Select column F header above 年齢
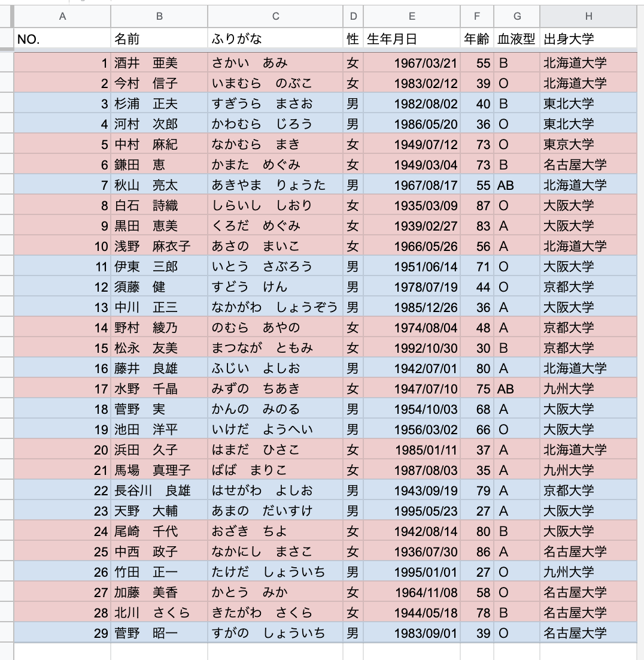 click(475, 16)
